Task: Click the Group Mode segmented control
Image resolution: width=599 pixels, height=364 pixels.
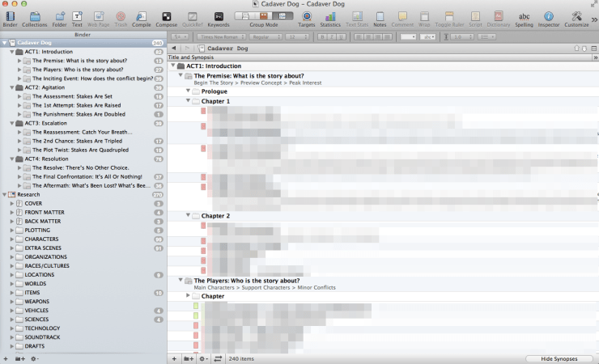Action: point(263,15)
